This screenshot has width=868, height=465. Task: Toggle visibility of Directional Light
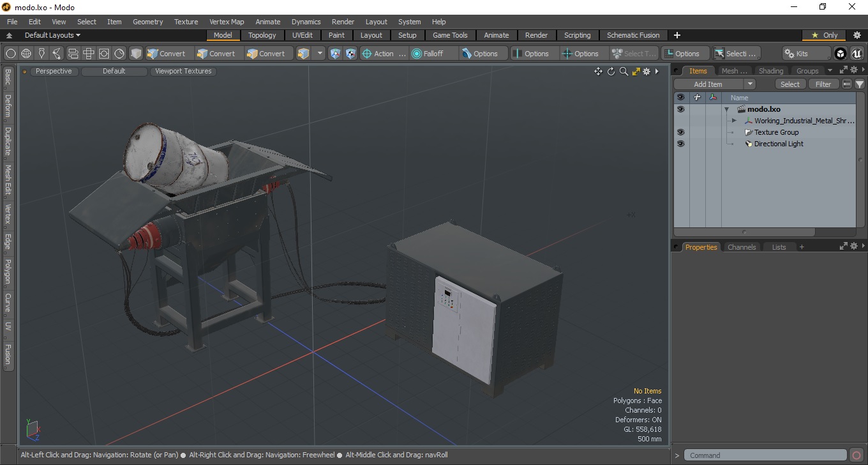[x=680, y=144]
